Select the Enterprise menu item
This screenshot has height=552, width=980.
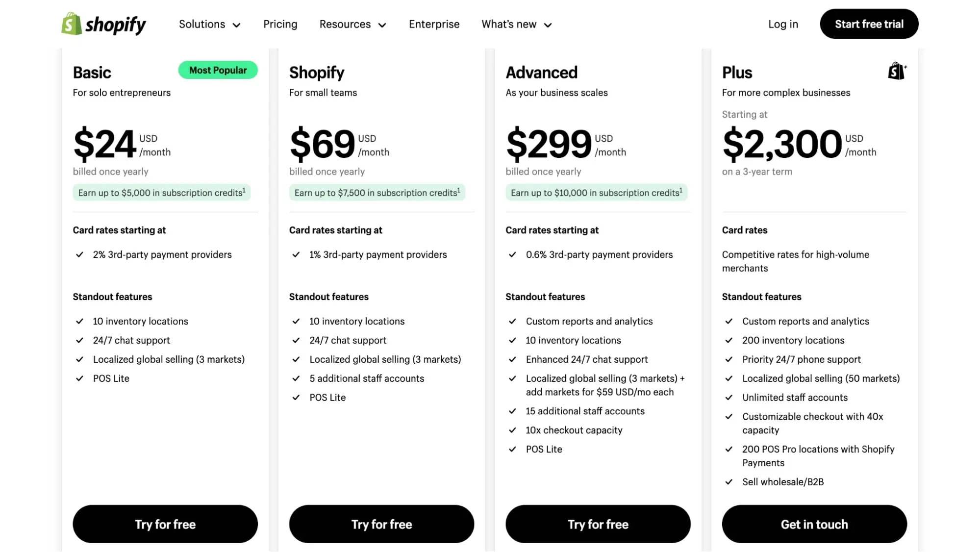tap(434, 24)
